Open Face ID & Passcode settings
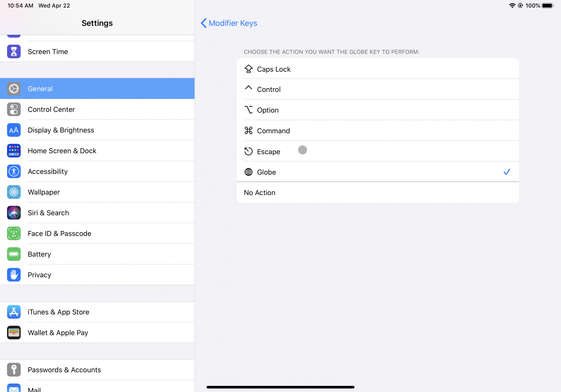The image size is (561, 392). [x=97, y=233]
